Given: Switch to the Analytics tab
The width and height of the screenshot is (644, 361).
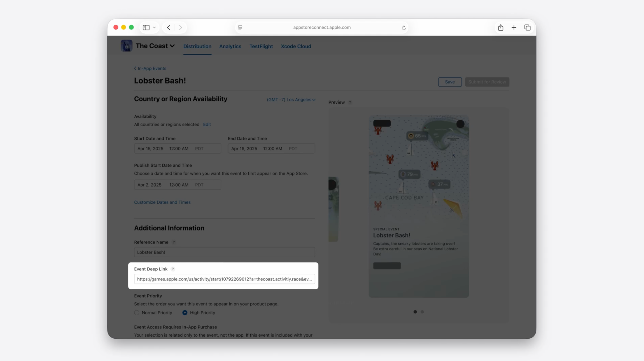Looking at the screenshot, I should (230, 46).
